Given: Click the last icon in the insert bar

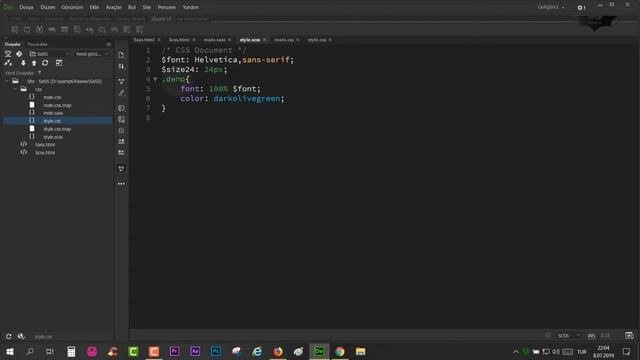Looking at the screenshot, I should click(140, 29).
